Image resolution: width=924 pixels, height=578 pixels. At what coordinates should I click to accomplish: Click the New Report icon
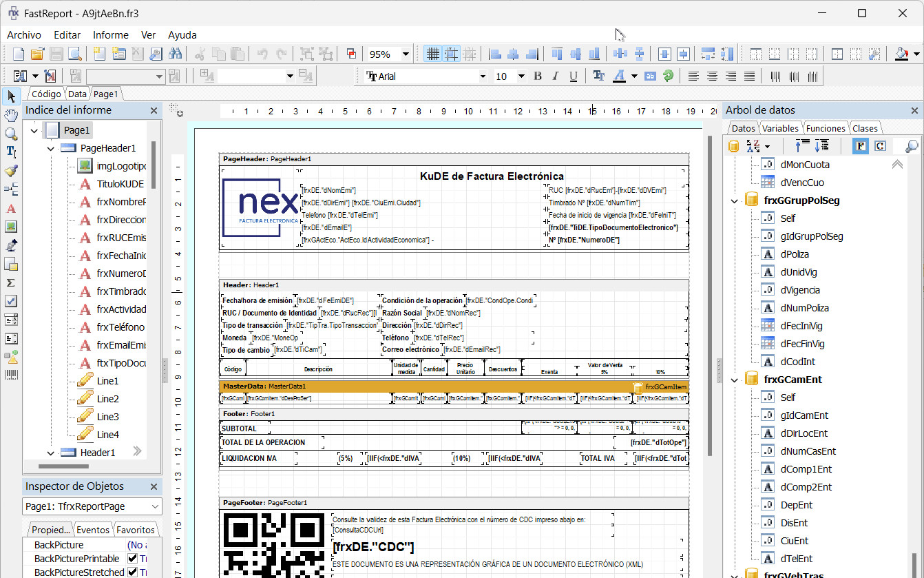pyautogui.click(x=19, y=54)
